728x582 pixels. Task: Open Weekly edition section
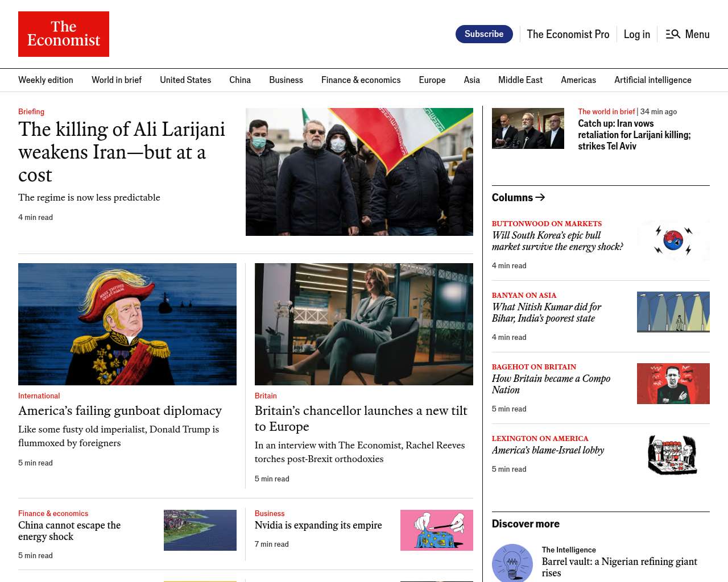point(45,80)
